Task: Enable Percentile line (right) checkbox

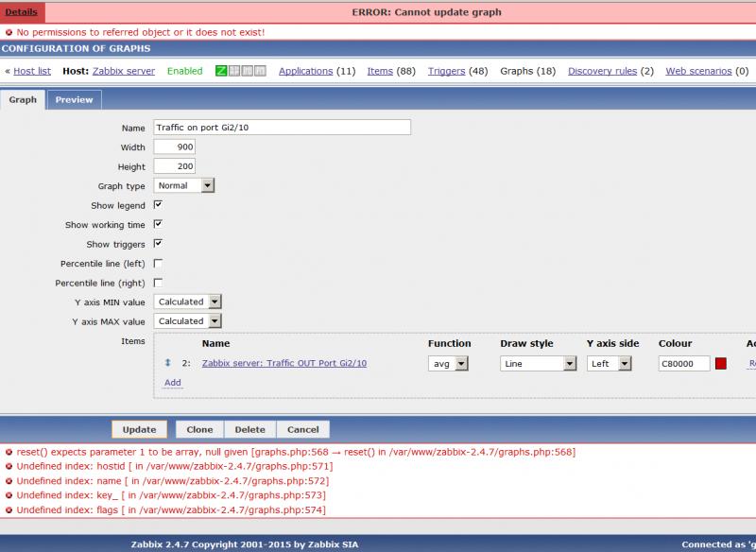Action: coord(158,283)
